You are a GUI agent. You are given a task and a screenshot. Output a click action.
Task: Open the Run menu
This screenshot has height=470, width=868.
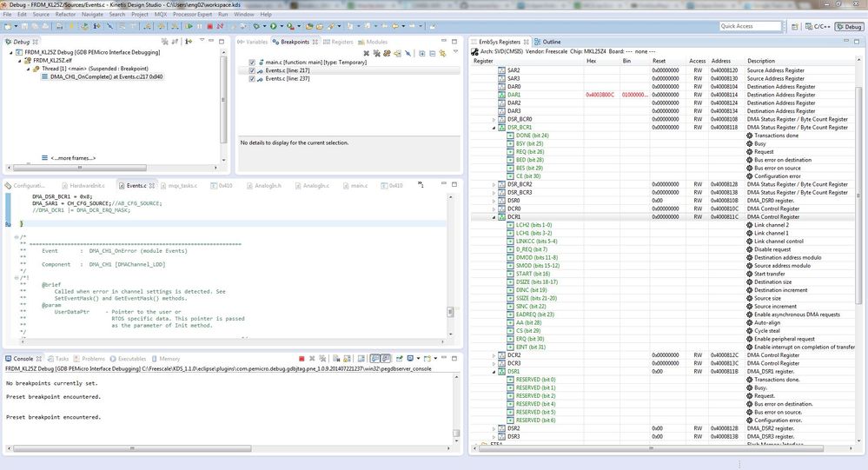point(222,15)
